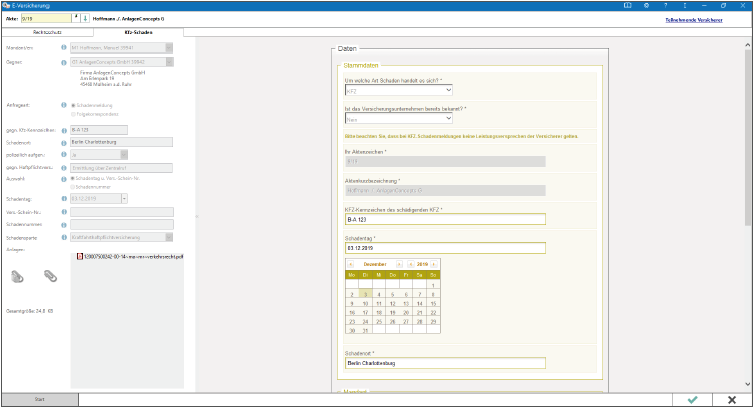Cancel with the black X button
The width and height of the screenshot is (754, 408).
click(x=732, y=400)
